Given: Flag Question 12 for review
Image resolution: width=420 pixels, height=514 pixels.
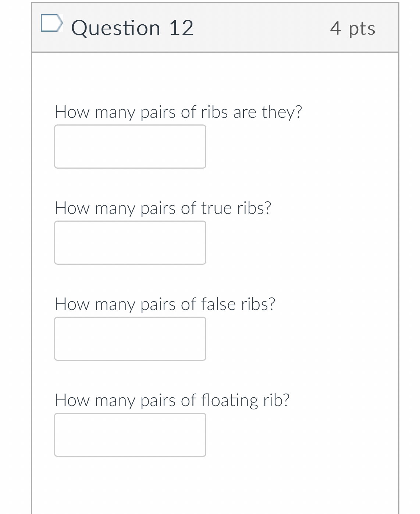Looking at the screenshot, I should click(x=51, y=23).
